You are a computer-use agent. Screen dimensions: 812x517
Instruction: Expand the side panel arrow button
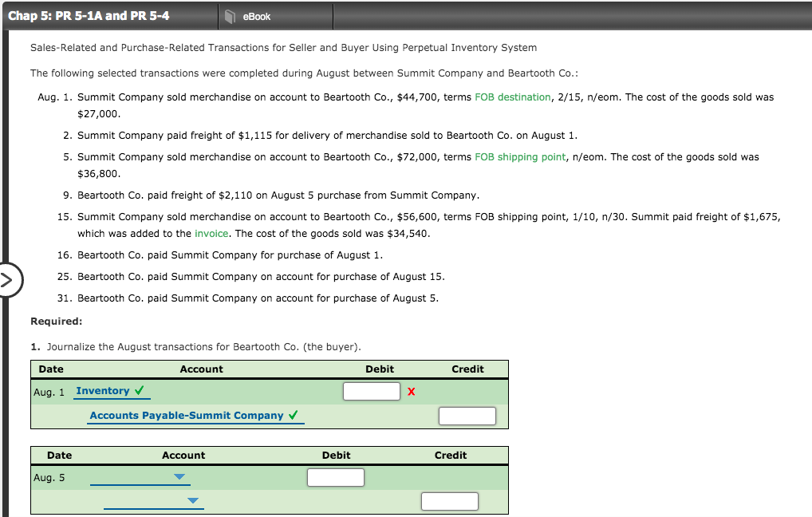pos(9,280)
